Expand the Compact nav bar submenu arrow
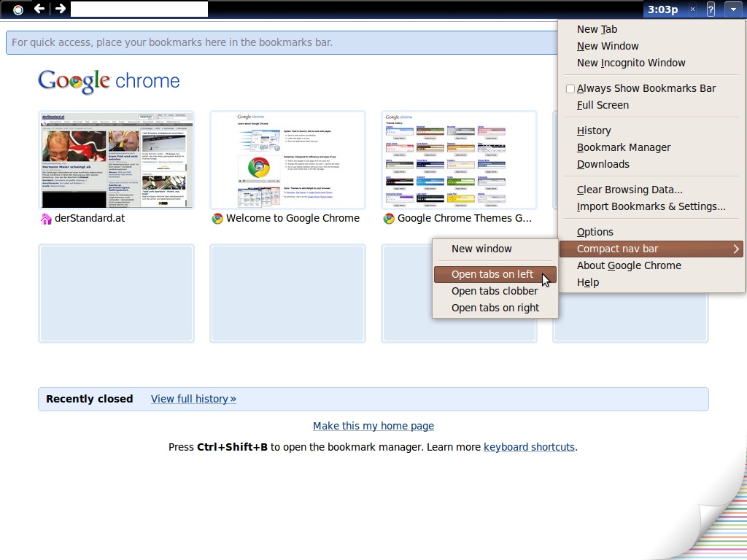The width and height of the screenshot is (747, 560). pos(736,249)
